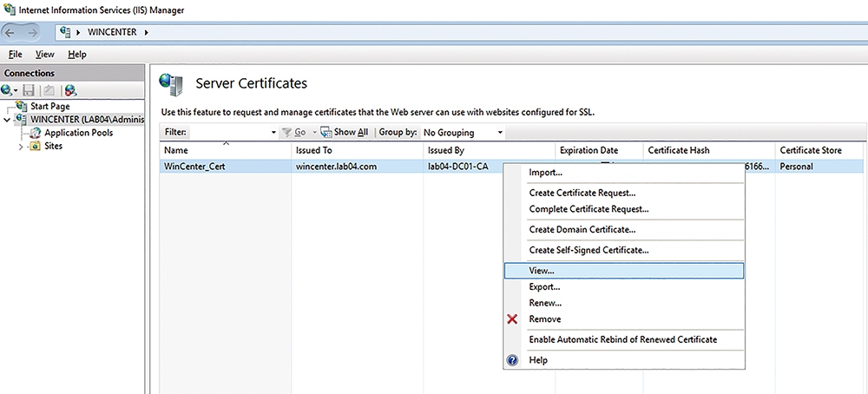Select the Application Pools tree item

(79, 133)
